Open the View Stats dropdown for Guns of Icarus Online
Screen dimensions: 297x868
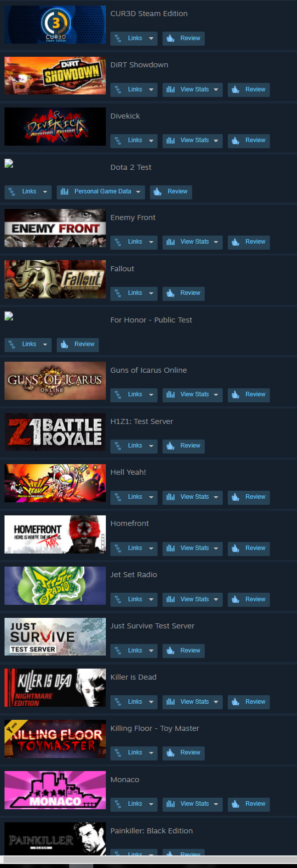click(x=193, y=395)
